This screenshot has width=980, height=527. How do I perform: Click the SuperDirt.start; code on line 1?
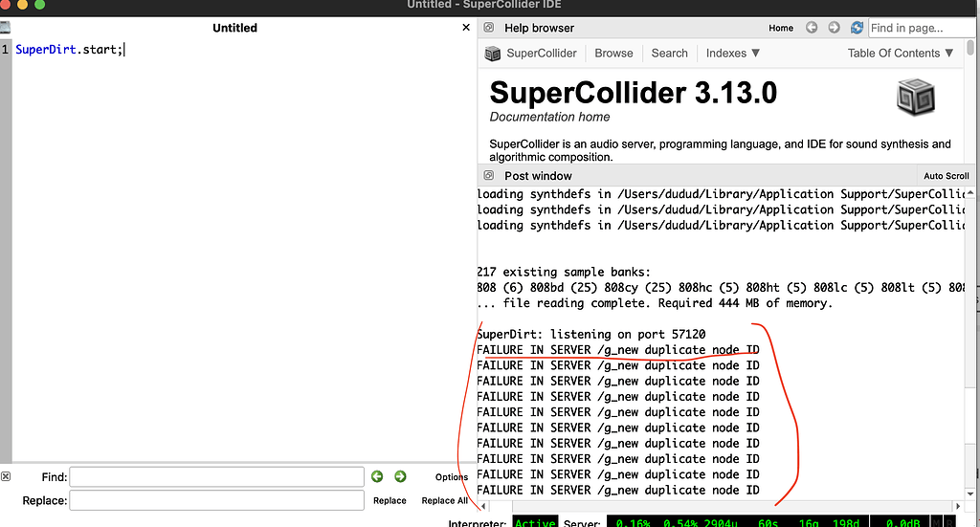pyautogui.click(x=70, y=50)
